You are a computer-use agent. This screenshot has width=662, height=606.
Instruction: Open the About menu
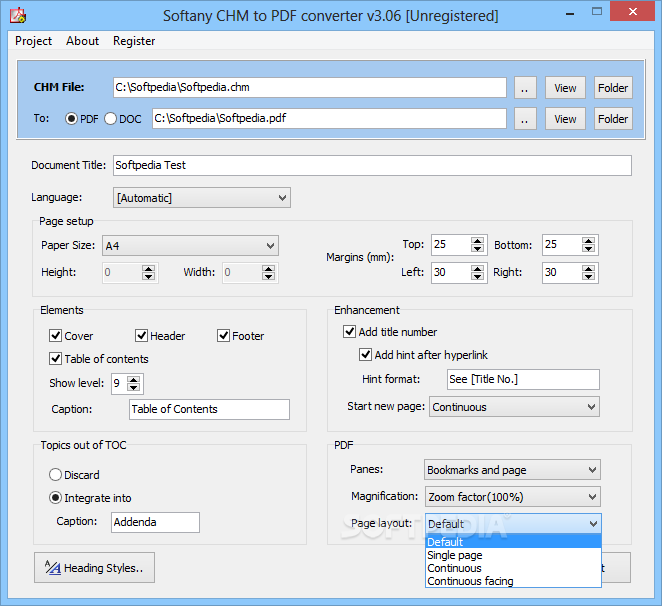click(x=82, y=41)
